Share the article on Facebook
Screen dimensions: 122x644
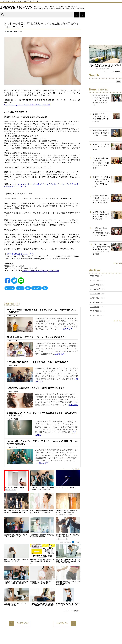pyautogui.click(x=8, y=280)
